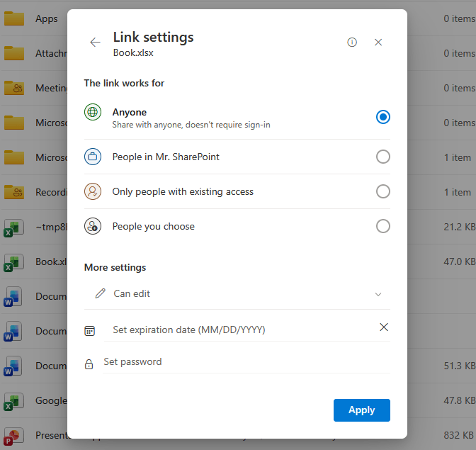Click the Apps folder name in background
The width and height of the screenshot is (476, 450).
pos(47,19)
